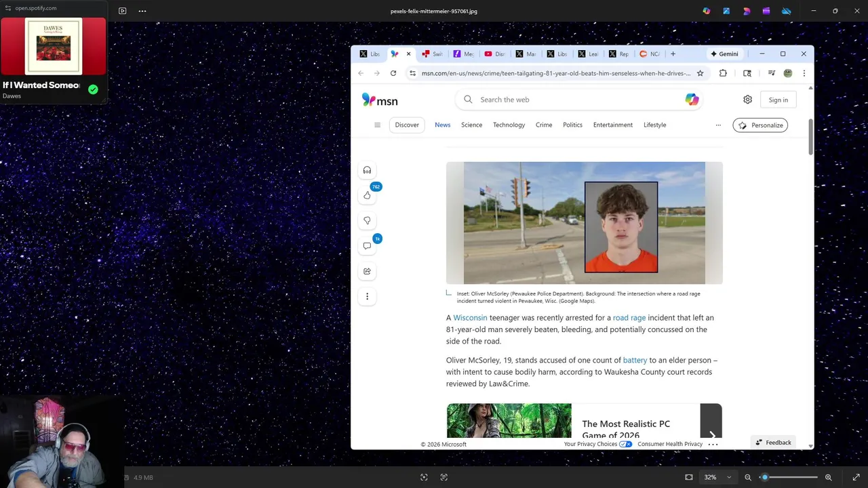Follow the road rage link
This screenshot has width=868, height=488.
[x=629, y=318]
